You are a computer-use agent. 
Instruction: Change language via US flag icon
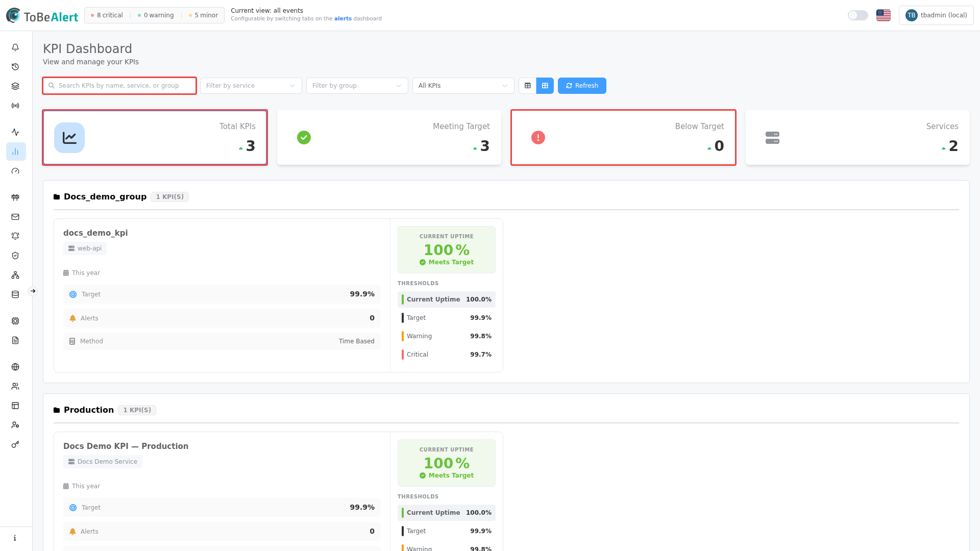coord(884,15)
